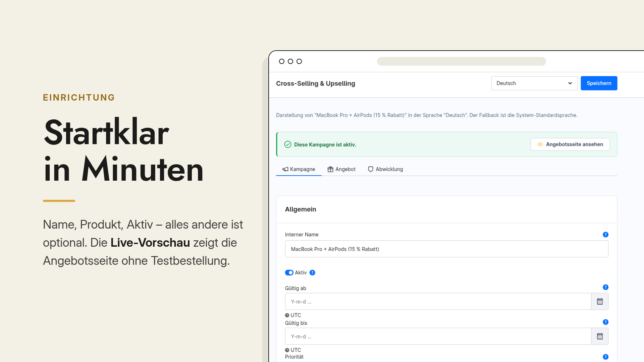The width and height of the screenshot is (644, 362).
Task: Click the Gültig bis date input
Action: pos(438,336)
